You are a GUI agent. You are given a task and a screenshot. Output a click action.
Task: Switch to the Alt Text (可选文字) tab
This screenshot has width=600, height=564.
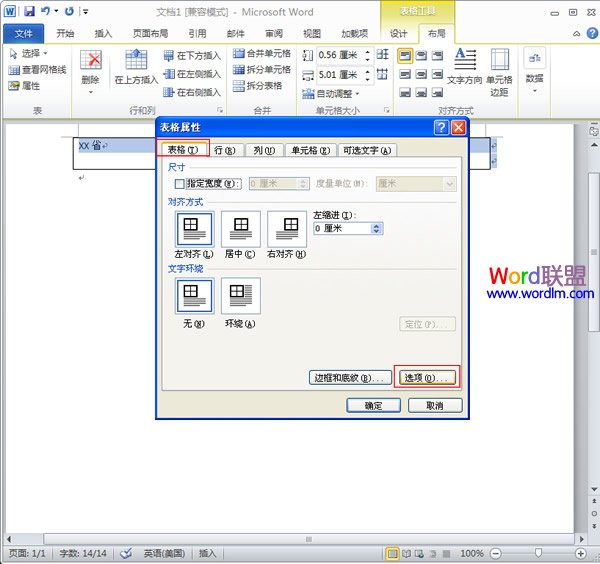click(367, 150)
